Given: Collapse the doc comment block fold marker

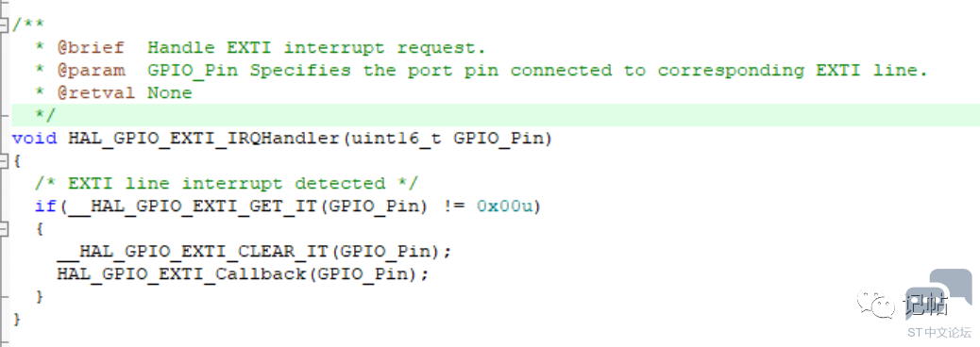Looking at the screenshot, I should click(x=4, y=25).
